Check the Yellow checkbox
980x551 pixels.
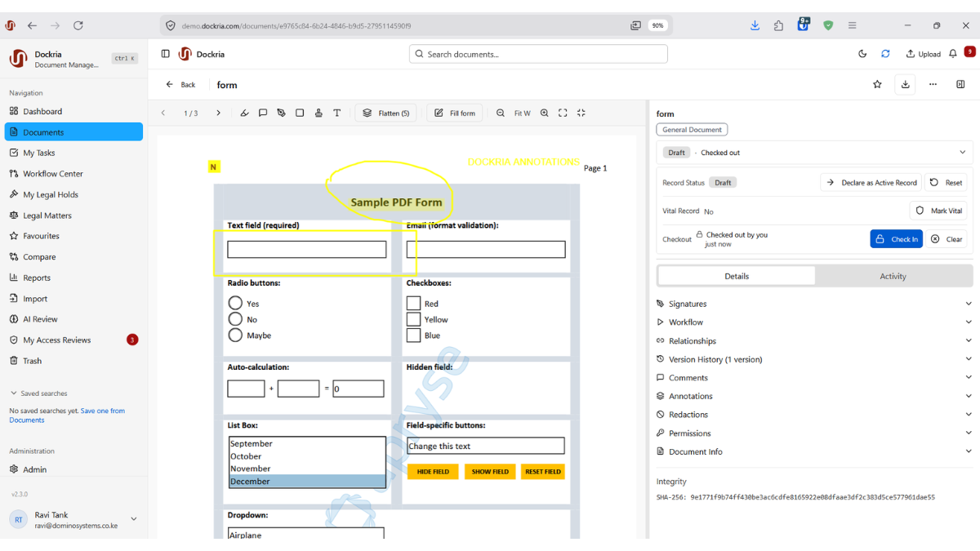point(413,319)
